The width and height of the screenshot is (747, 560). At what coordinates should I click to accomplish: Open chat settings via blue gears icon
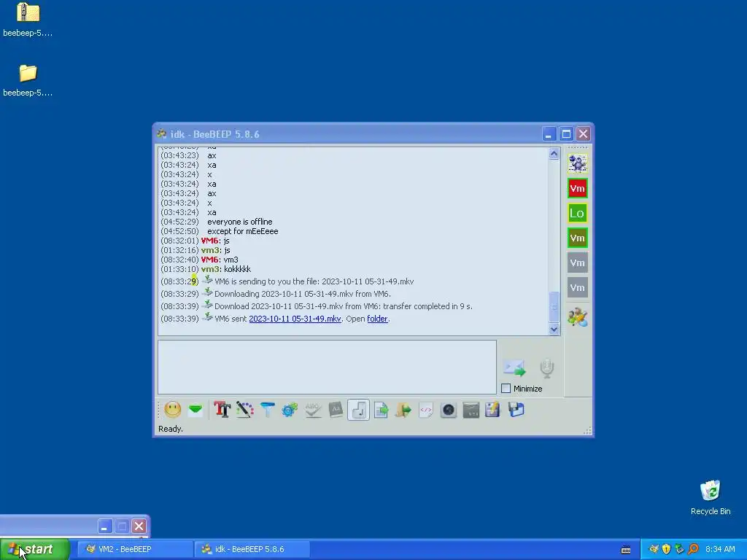290,410
